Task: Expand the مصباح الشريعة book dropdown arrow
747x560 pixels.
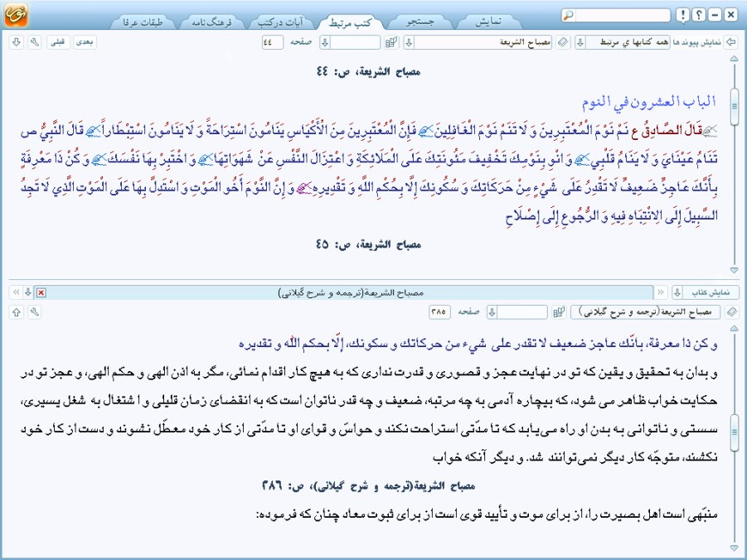Action: (409, 42)
